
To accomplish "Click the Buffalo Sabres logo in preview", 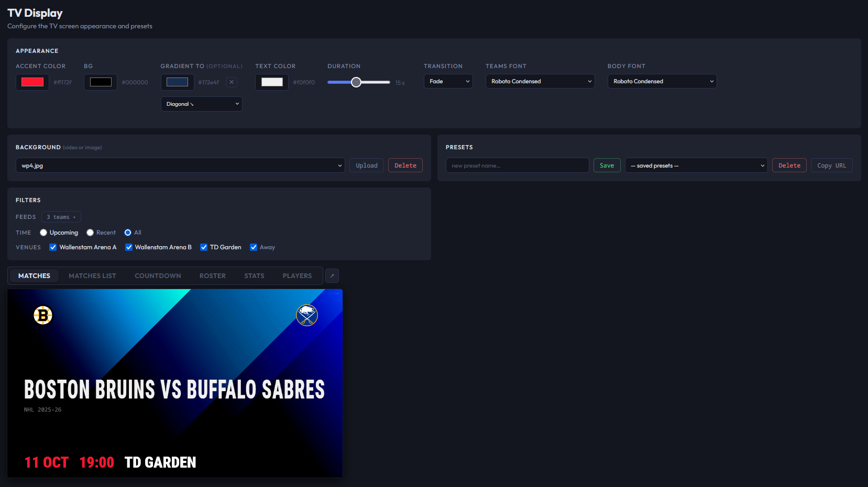I will [x=307, y=315].
